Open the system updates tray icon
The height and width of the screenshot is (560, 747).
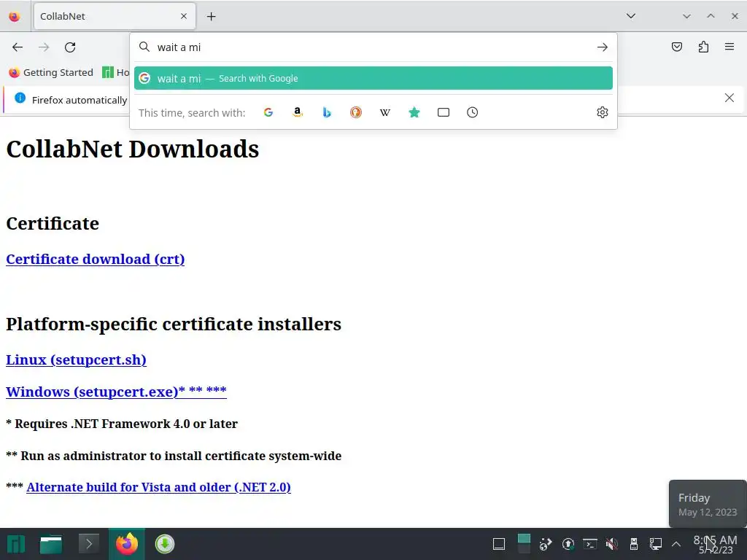point(568,544)
